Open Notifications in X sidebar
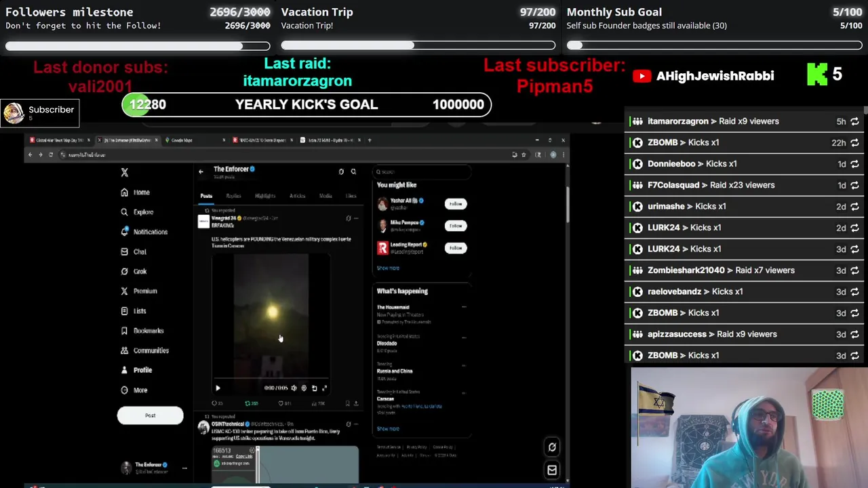Viewport: 868px width, 488px height. coord(144,232)
